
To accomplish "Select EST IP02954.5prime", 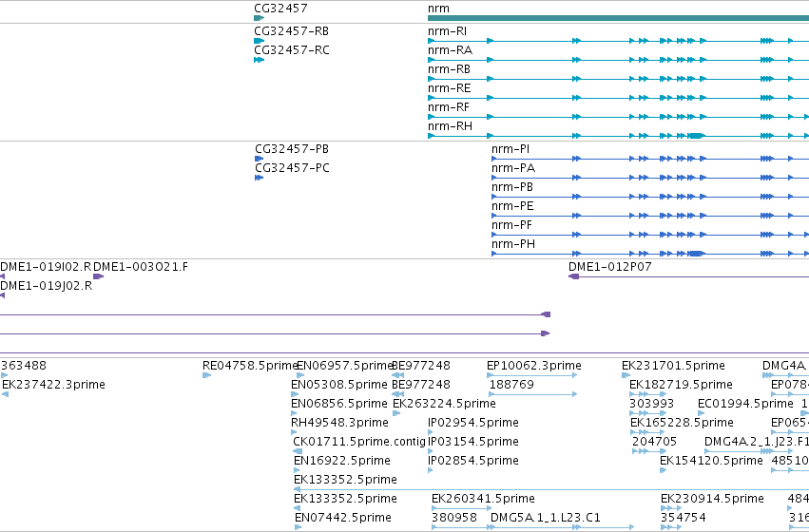I will tap(473, 424).
